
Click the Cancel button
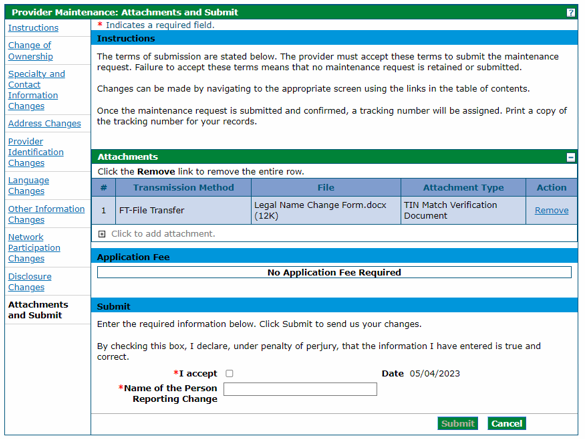click(x=506, y=423)
